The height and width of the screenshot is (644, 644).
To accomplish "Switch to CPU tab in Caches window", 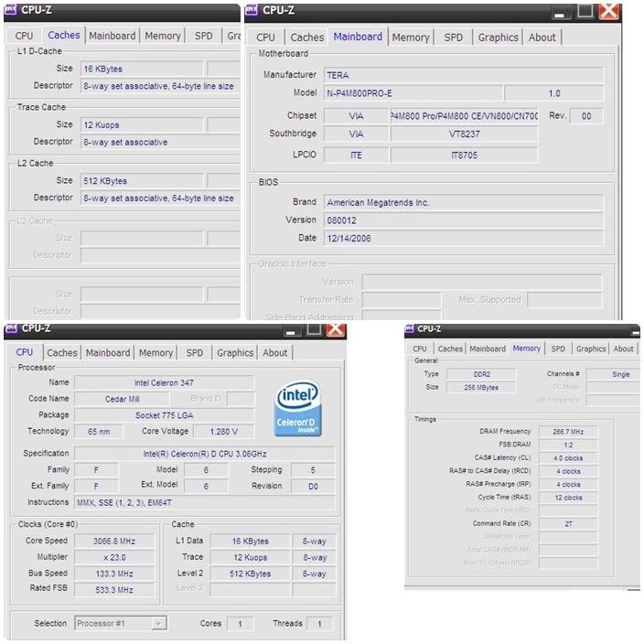I will [x=24, y=36].
